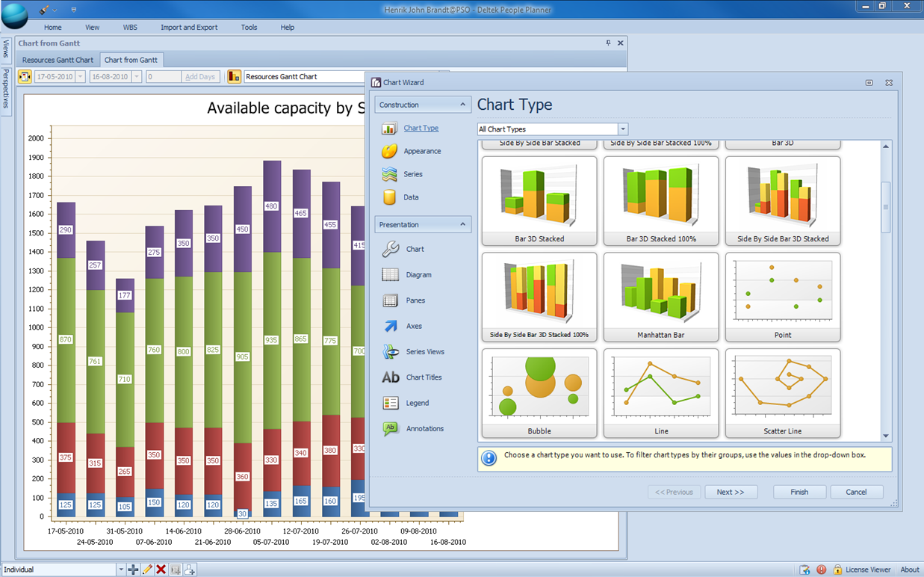Switch to the Resources Gantt Chart tab
The image size is (924, 577).
click(x=58, y=60)
